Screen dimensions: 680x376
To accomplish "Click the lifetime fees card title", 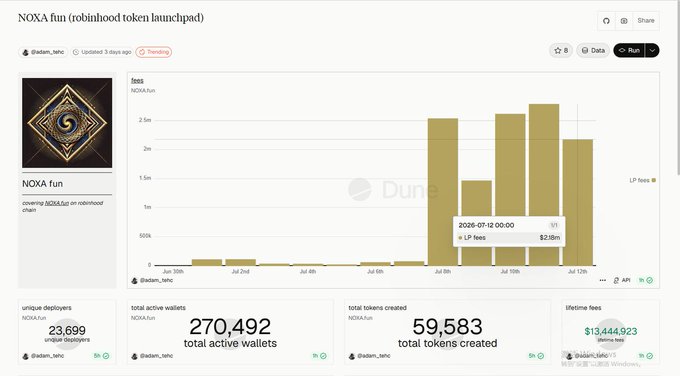I will (x=583, y=307).
